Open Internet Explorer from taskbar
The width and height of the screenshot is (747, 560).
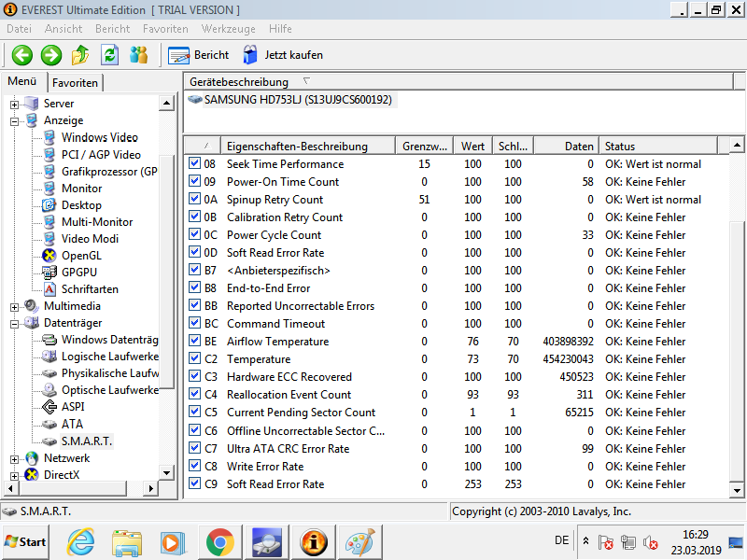click(x=80, y=542)
